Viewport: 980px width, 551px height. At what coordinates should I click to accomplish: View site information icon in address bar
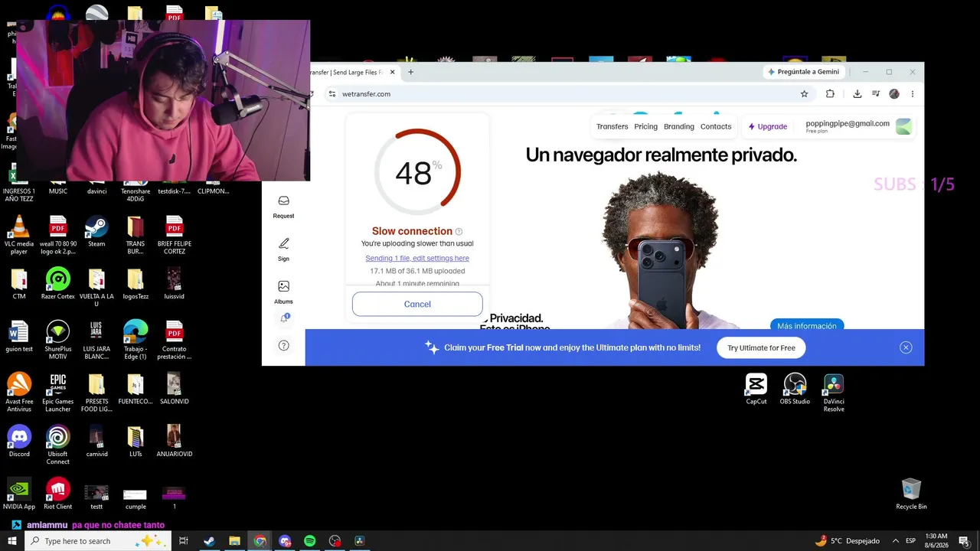[x=332, y=94]
